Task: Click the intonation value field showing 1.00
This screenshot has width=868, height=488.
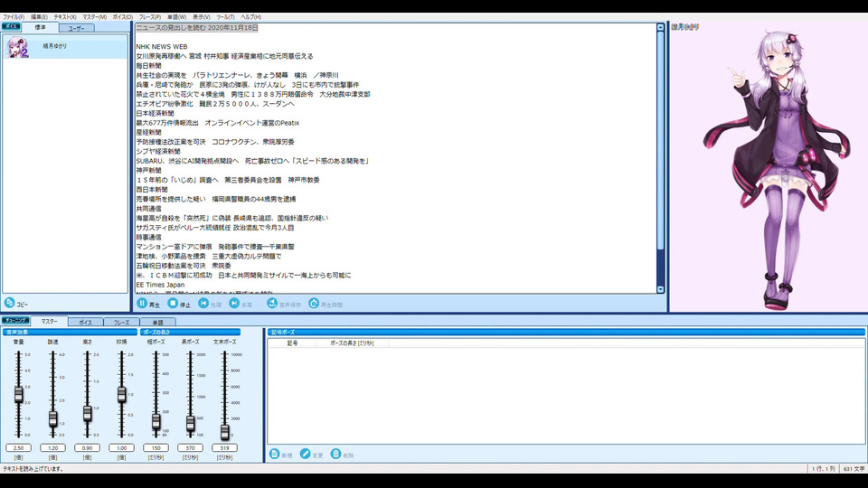Action: point(122,447)
